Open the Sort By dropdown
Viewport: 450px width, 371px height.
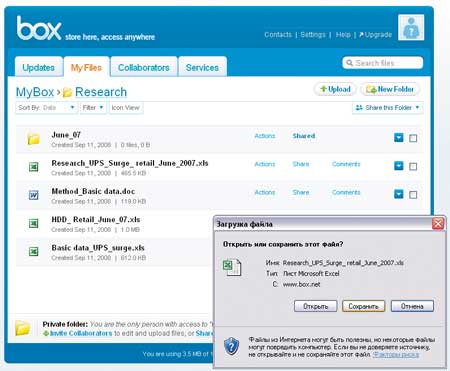tap(46, 108)
